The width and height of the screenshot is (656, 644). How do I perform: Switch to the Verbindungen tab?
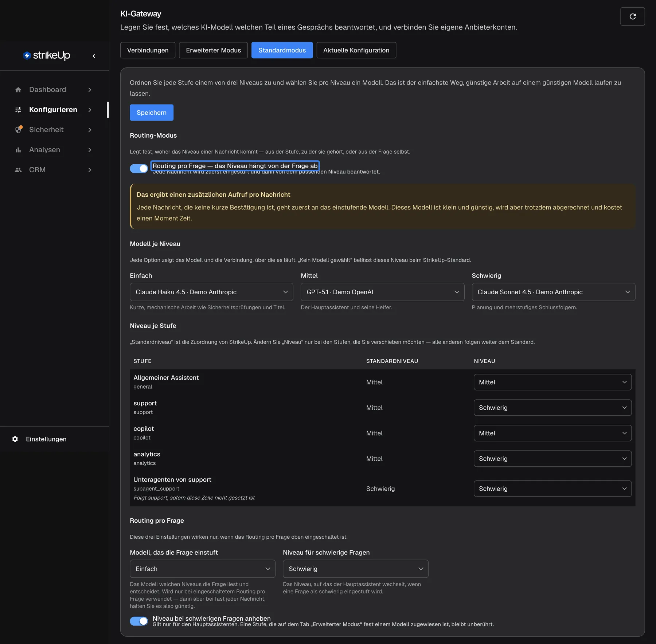click(x=148, y=50)
